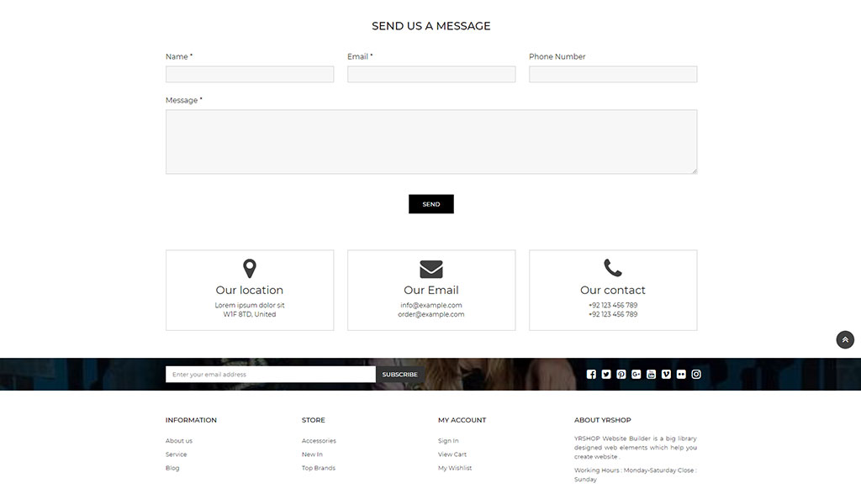
Task: Click the Instagram icon
Action: (x=696, y=375)
